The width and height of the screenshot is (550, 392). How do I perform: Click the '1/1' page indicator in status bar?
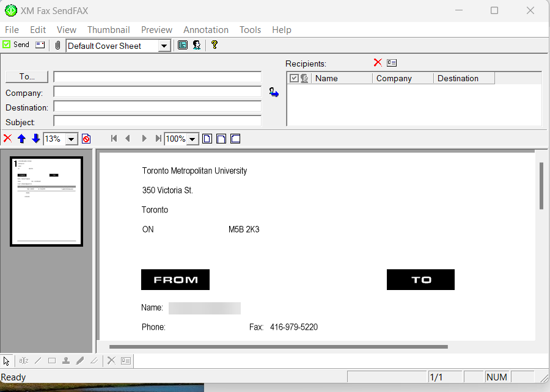tap(436, 377)
